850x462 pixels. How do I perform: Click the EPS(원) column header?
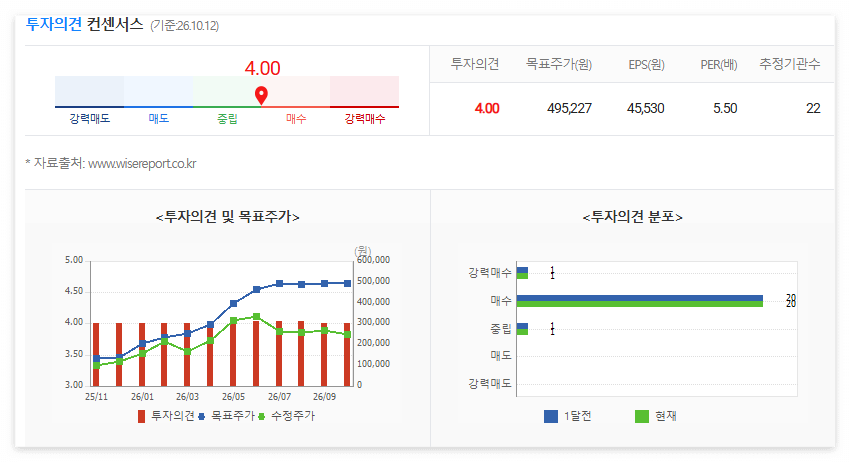pos(646,65)
